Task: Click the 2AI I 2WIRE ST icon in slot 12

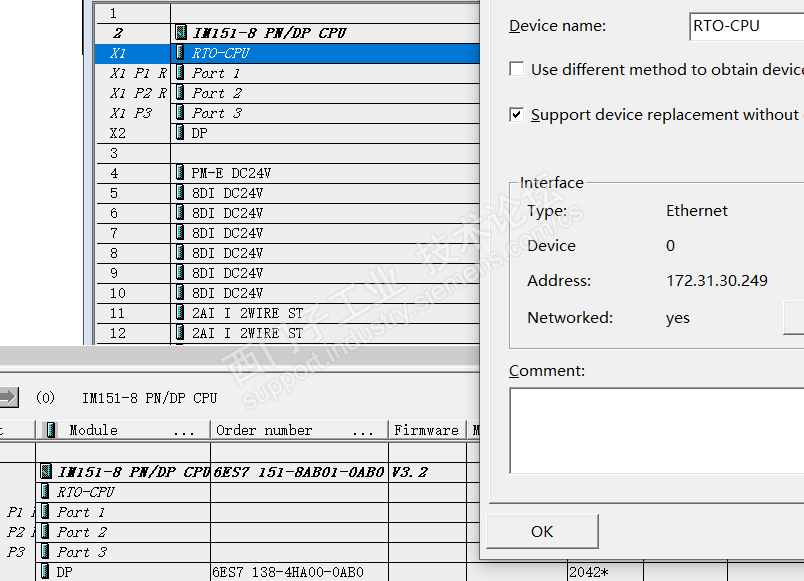Action: (180, 333)
